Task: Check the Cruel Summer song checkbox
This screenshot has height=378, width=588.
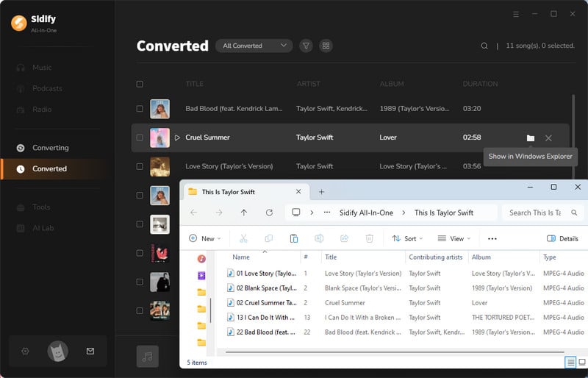Action: click(x=140, y=138)
